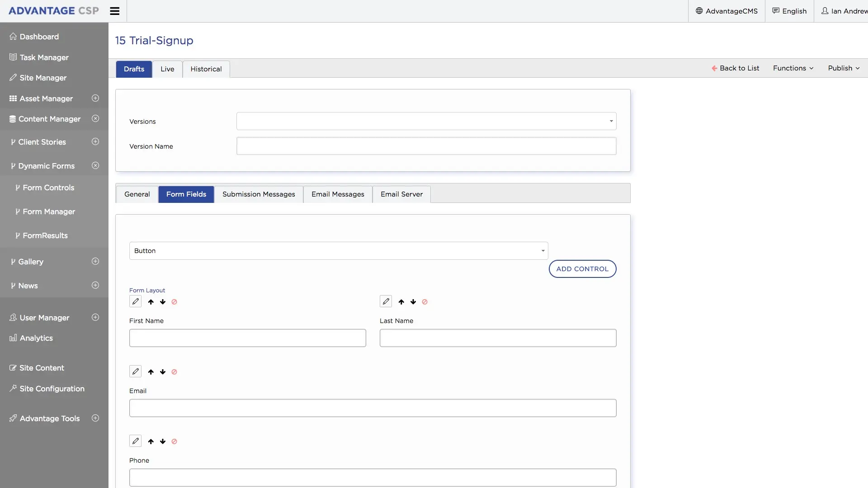Delete the Phone field control
Viewport: 868px width, 488px height.
coord(174,441)
